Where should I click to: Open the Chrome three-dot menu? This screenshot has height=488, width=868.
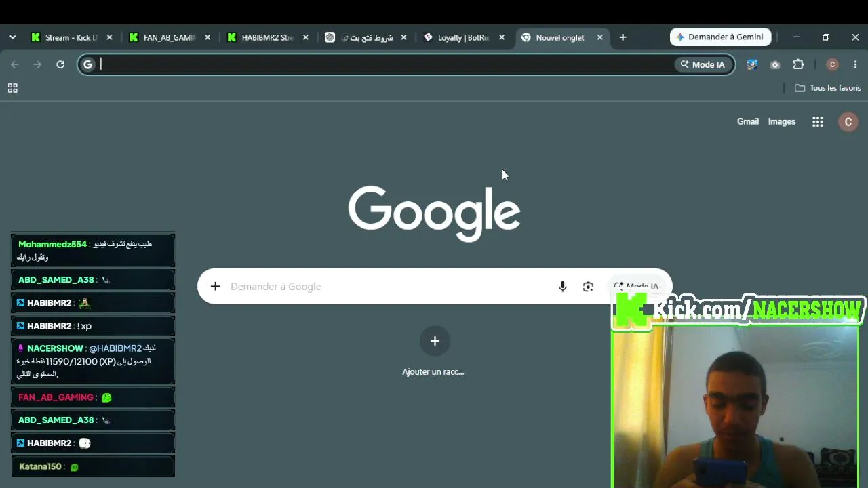tap(855, 64)
